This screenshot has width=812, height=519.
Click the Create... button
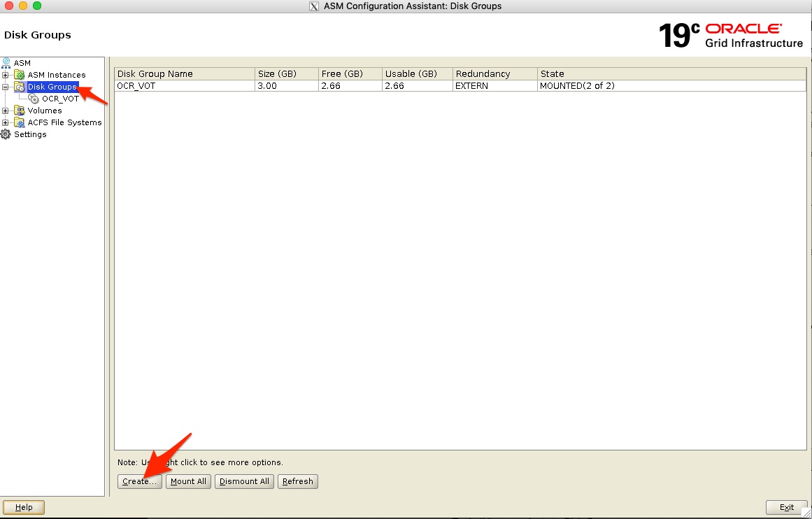pyautogui.click(x=140, y=481)
